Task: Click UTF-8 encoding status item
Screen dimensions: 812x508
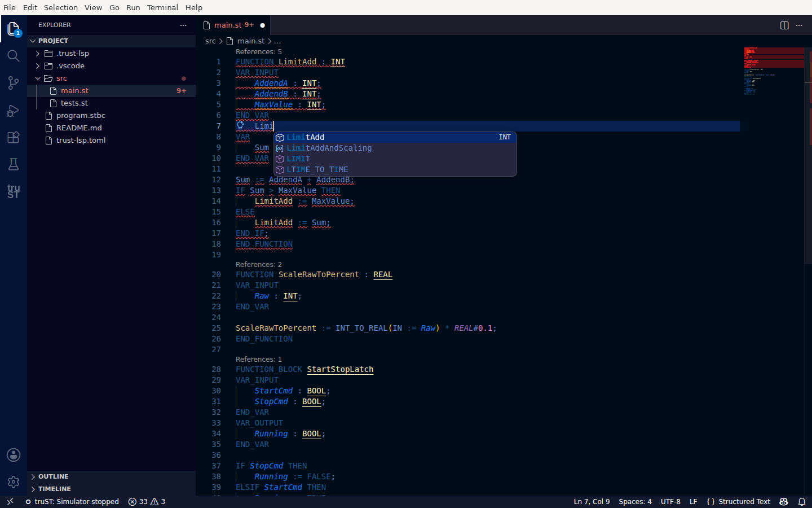Action: click(x=670, y=501)
